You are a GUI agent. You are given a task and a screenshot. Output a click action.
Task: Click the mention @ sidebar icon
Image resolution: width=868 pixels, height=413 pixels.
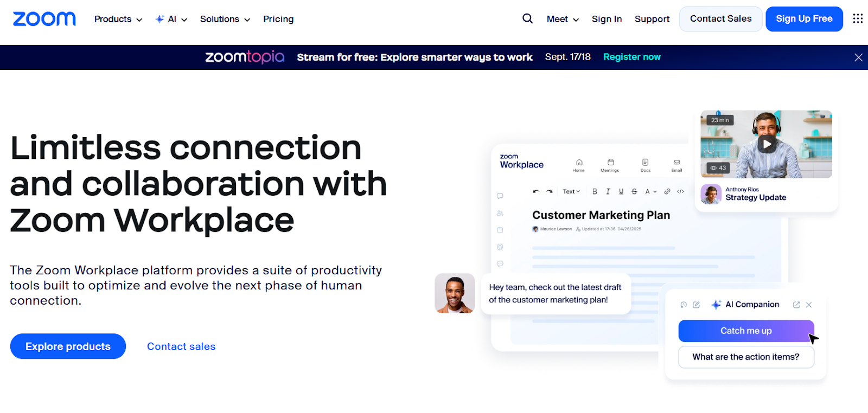[500, 247]
